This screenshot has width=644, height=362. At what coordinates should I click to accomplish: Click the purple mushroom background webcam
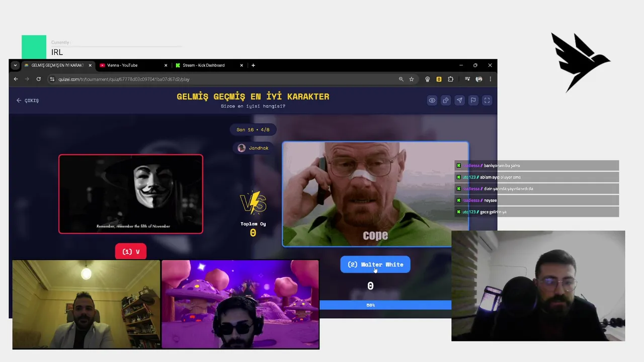tap(240, 304)
